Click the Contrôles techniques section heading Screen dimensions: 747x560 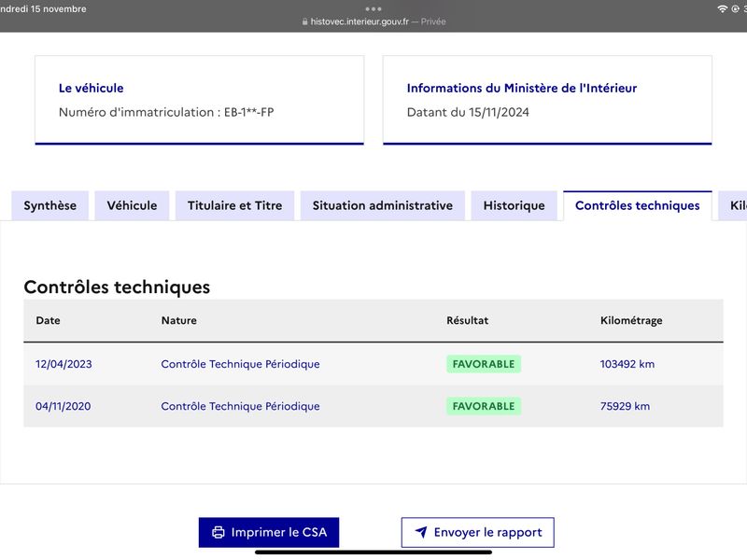coord(118,287)
